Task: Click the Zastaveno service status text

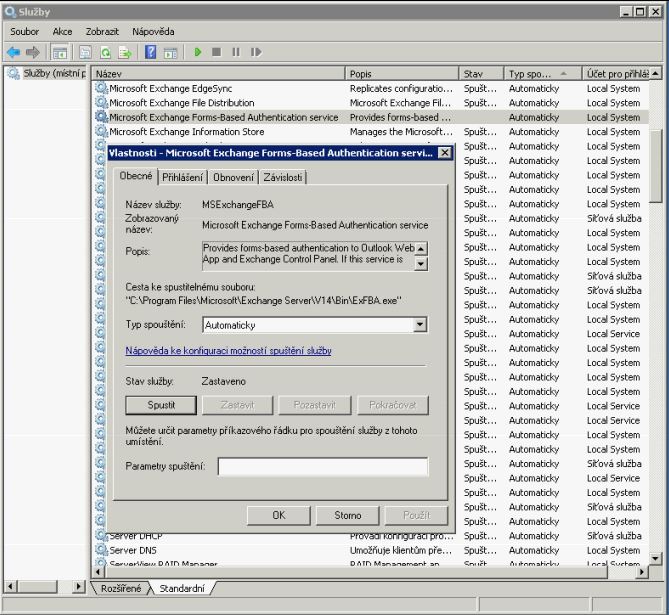Action: 224,381
